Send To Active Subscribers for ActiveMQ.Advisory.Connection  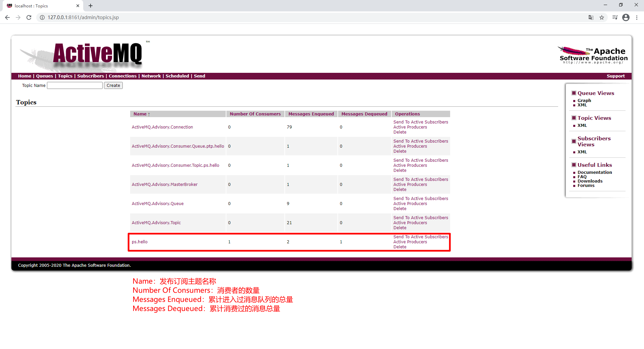tap(421, 122)
